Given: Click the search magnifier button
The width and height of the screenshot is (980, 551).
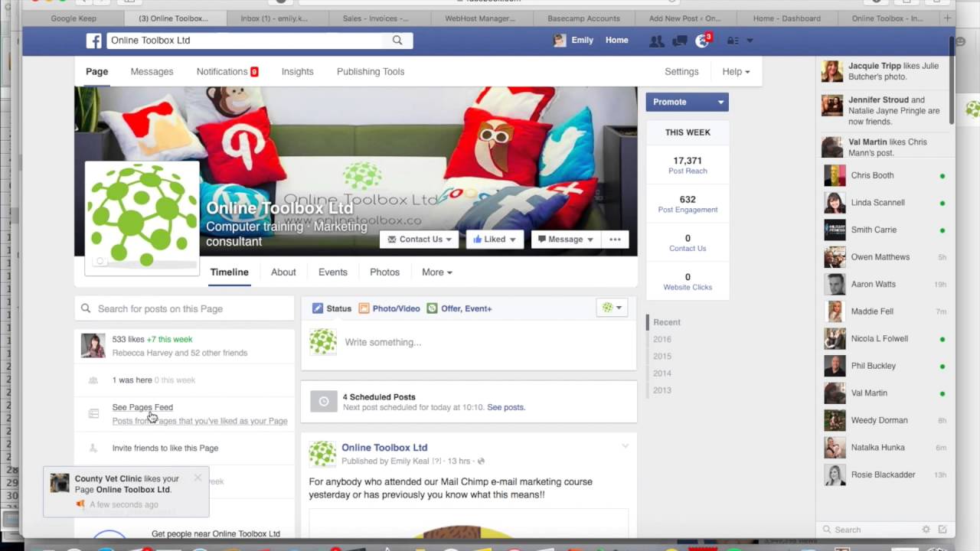Looking at the screenshot, I should 397,41.
